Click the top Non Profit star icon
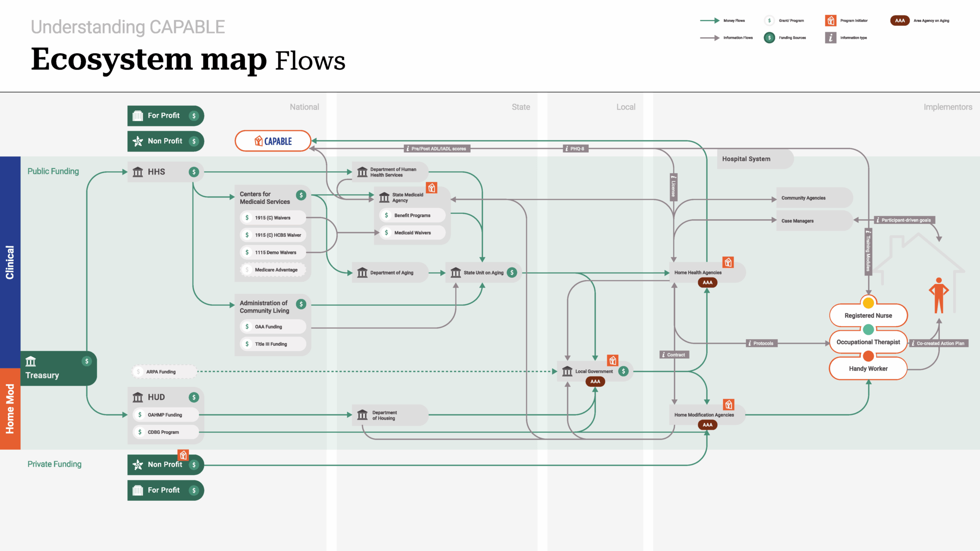Viewport: 980px width, 551px height. tap(138, 141)
